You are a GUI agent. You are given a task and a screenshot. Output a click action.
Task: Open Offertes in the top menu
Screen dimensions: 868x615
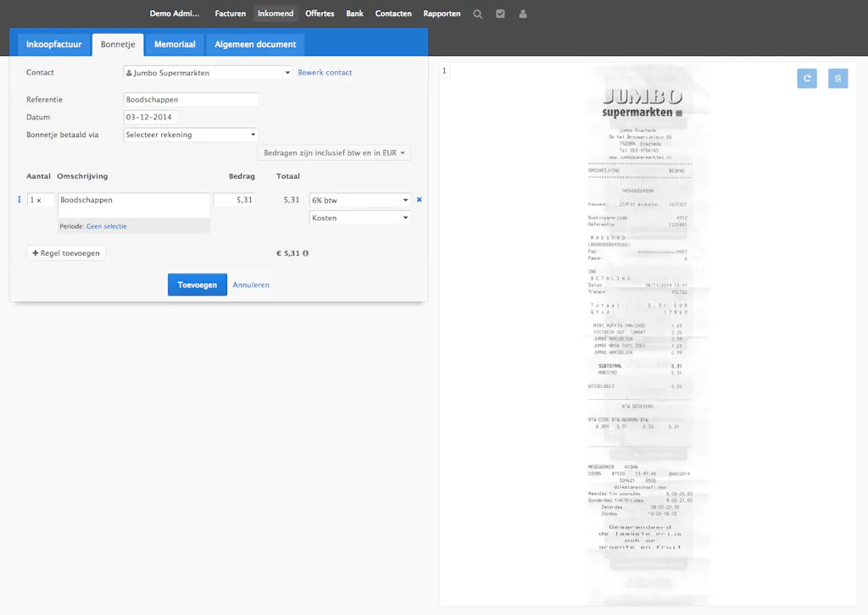click(320, 14)
